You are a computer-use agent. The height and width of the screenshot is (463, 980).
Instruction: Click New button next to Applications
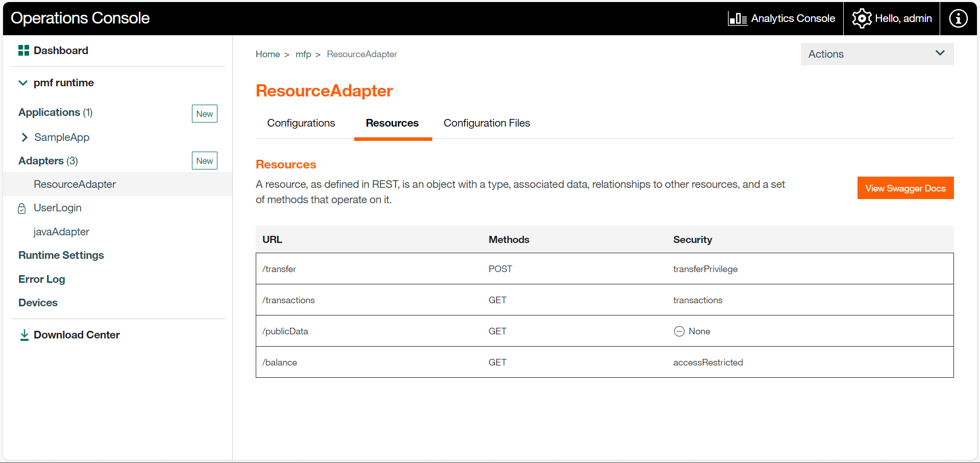tap(205, 114)
